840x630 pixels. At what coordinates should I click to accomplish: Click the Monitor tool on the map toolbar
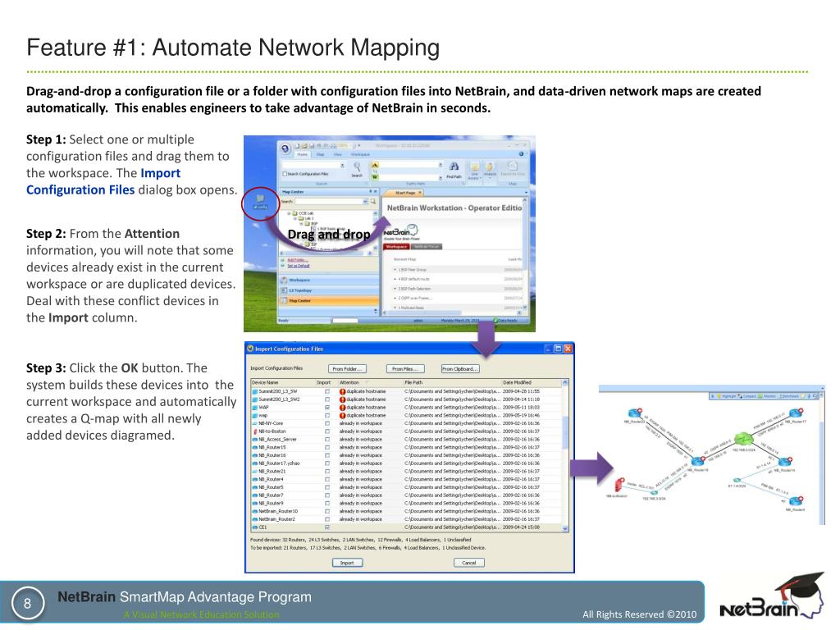[x=767, y=396]
